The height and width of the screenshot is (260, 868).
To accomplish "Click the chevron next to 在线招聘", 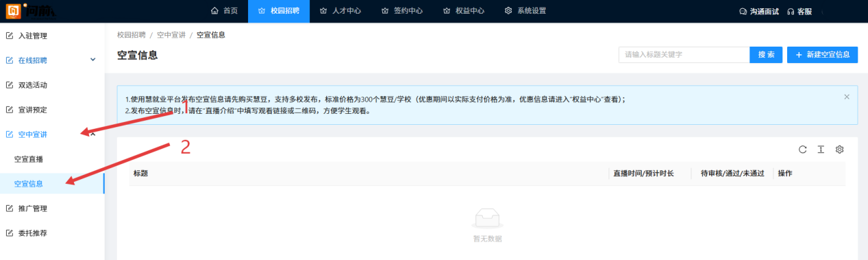I will pos(93,60).
